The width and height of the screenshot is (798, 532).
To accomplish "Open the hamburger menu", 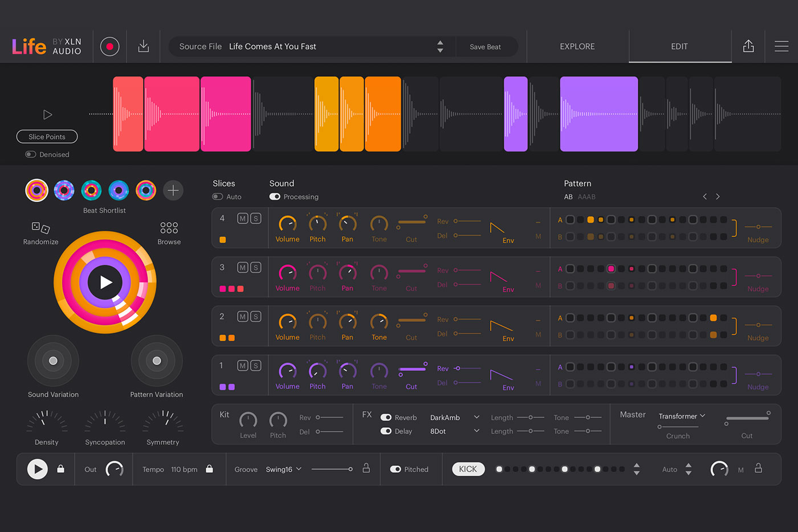I will coord(781,46).
